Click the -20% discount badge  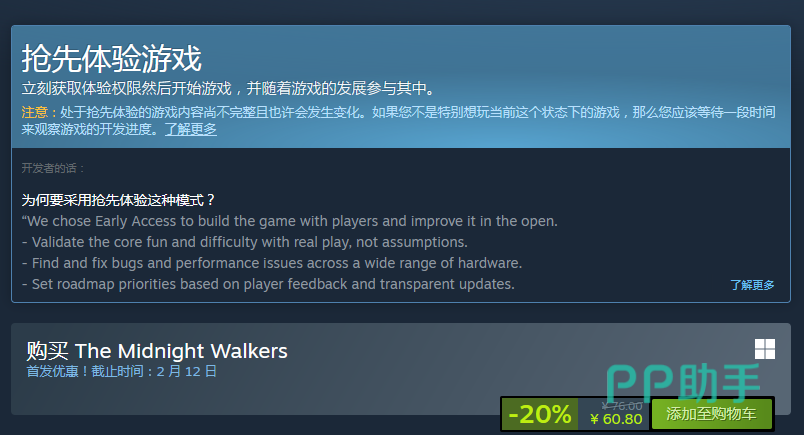[x=539, y=413]
